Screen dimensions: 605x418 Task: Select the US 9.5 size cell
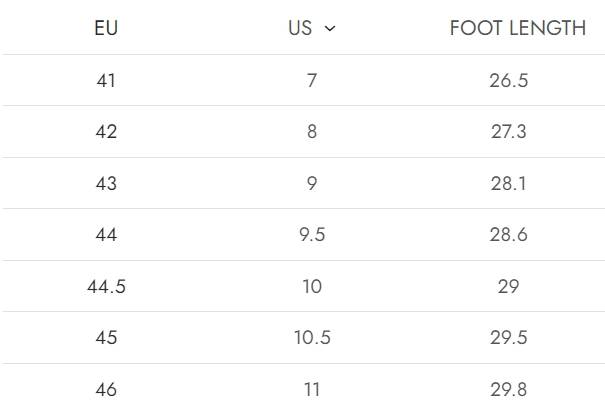pyautogui.click(x=312, y=235)
